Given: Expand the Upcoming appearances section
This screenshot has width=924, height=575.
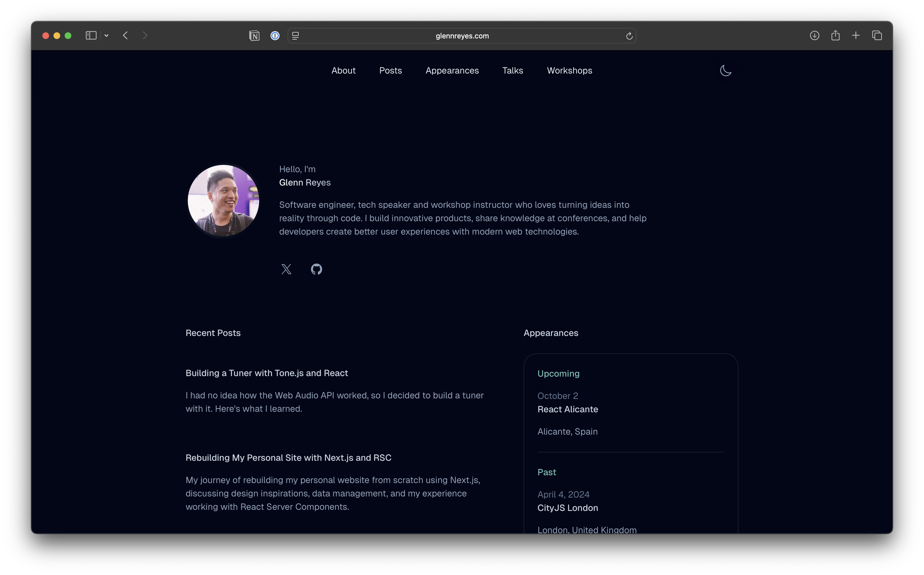Looking at the screenshot, I should point(558,374).
